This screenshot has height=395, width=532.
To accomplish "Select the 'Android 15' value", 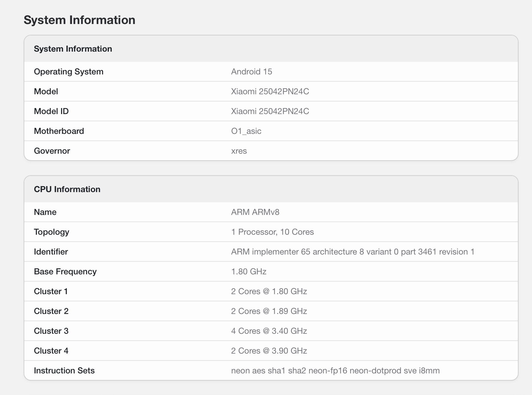I will [x=252, y=72].
